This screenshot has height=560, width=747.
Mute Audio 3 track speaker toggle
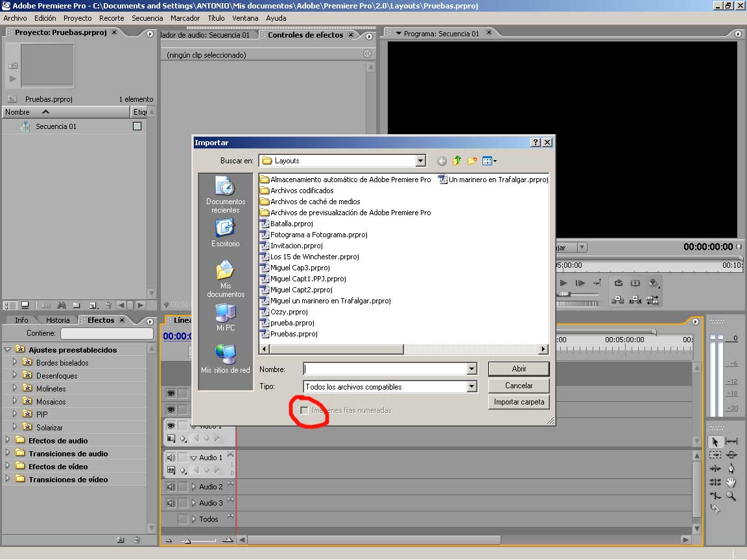pyautogui.click(x=171, y=503)
